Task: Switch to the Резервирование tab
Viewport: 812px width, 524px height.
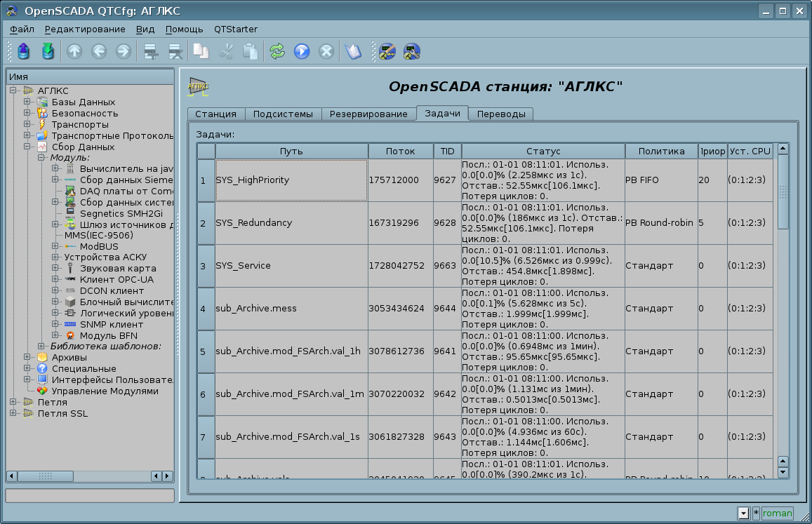Action: [368, 114]
